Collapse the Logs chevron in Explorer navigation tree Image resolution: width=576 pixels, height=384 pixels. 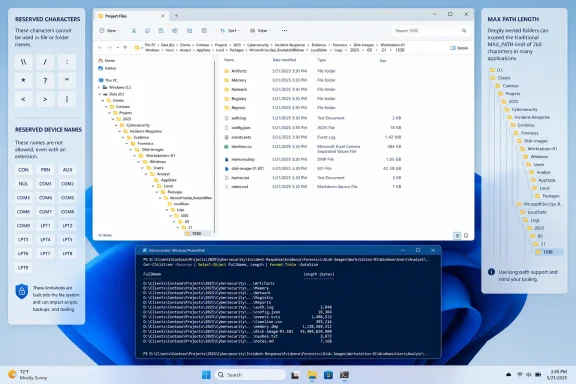[x=167, y=210]
